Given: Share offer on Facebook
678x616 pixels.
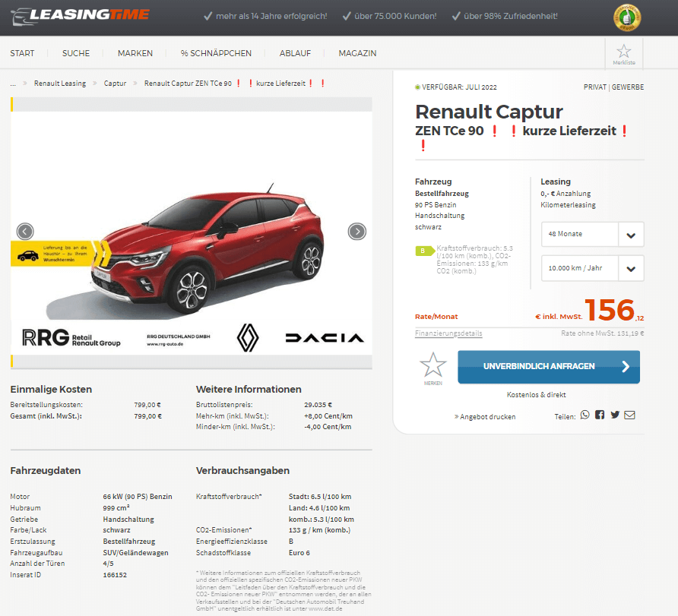Looking at the screenshot, I should (600, 415).
